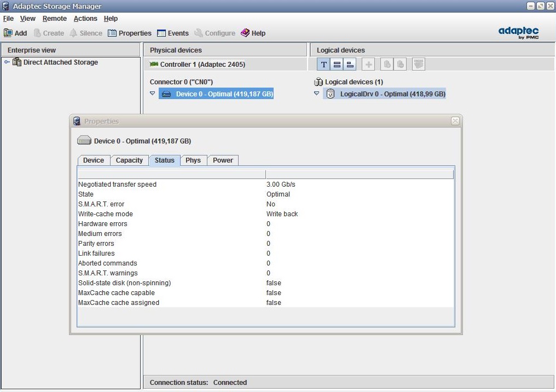Click the "Solid-state disk (non-spinning)" row label
The image size is (556, 392).
point(124,283)
